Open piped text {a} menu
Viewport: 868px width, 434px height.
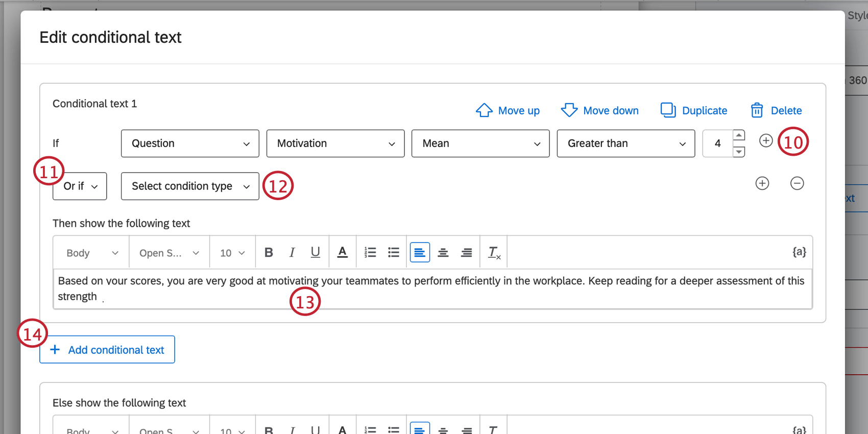point(799,252)
